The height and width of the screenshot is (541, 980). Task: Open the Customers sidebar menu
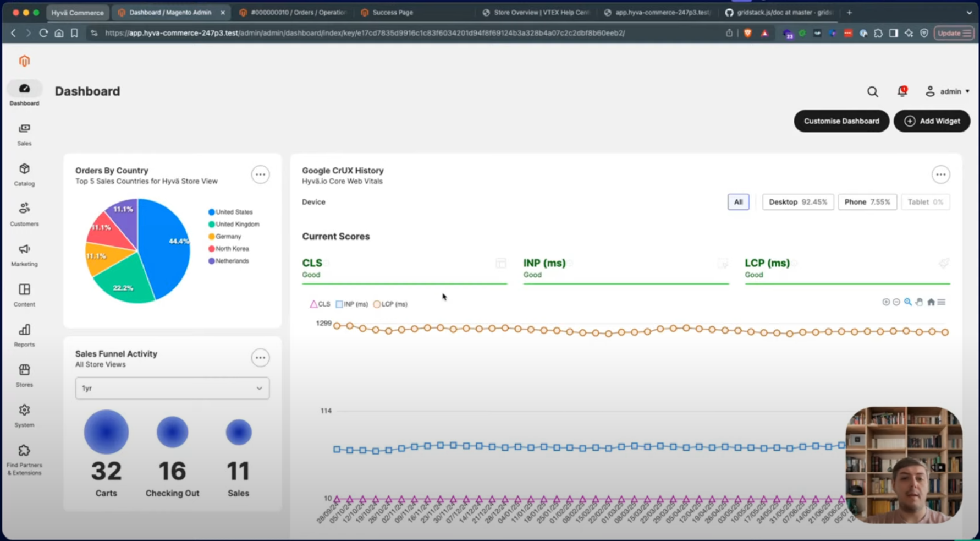pos(24,215)
